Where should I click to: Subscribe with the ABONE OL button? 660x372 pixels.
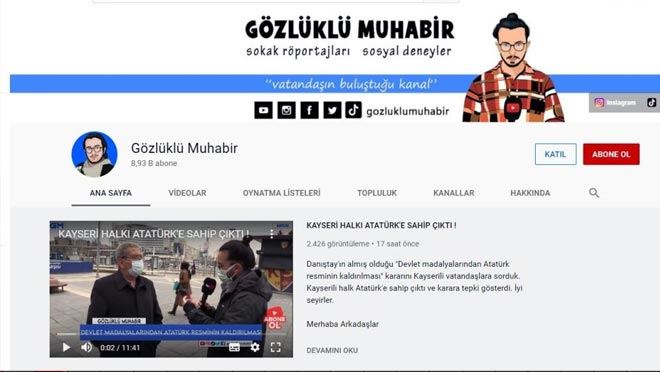(611, 154)
